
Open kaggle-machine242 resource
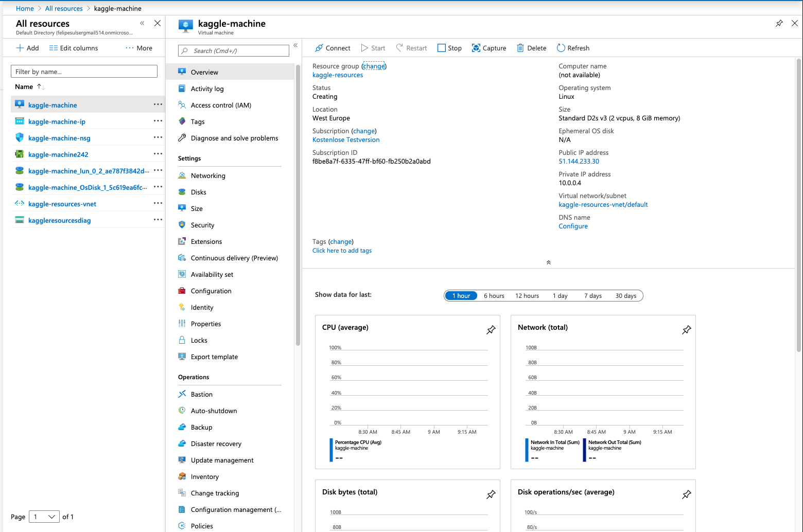58,154
